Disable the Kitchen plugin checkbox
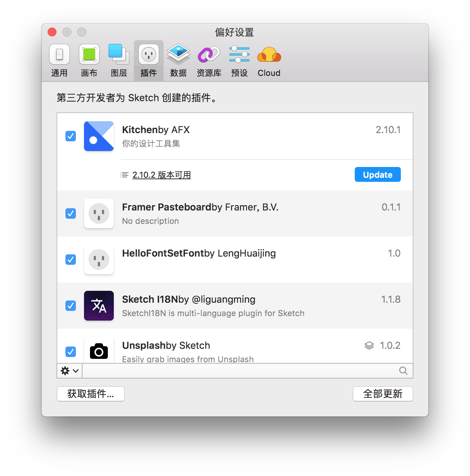The image size is (470, 476). click(x=71, y=136)
